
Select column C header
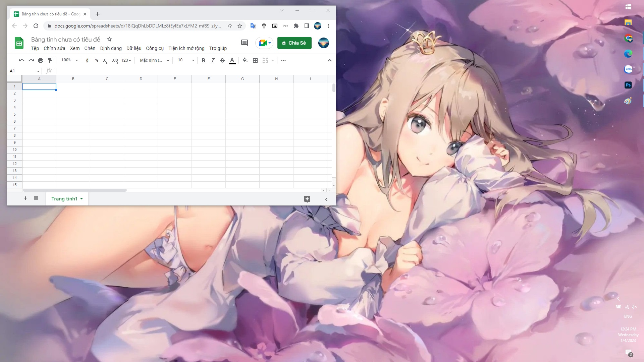pyautogui.click(x=107, y=79)
